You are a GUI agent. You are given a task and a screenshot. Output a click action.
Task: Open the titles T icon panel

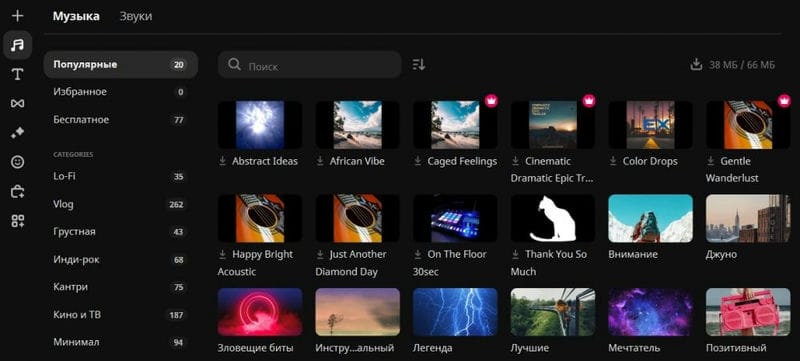(17, 74)
